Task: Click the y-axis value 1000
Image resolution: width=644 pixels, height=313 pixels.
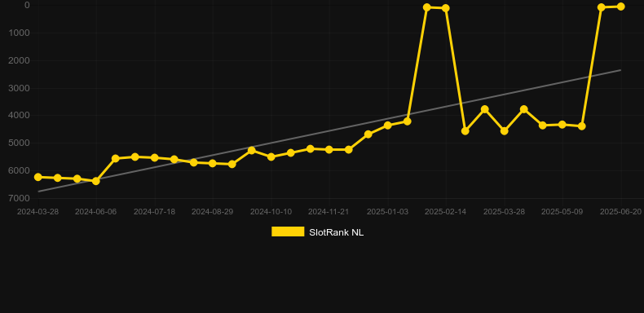Action: tap(19, 33)
